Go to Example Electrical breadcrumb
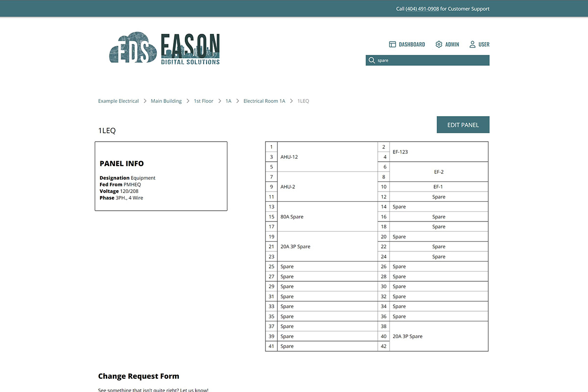 pyautogui.click(x=118, y=101)
